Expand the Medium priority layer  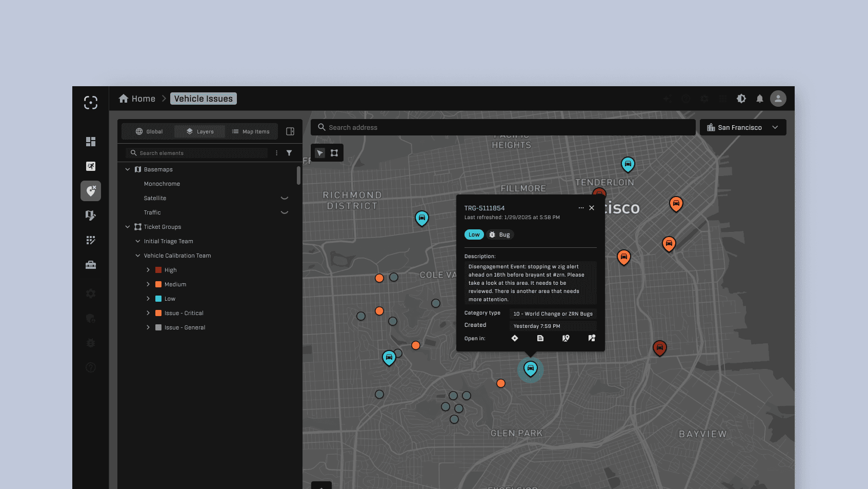tap(148, 284)
